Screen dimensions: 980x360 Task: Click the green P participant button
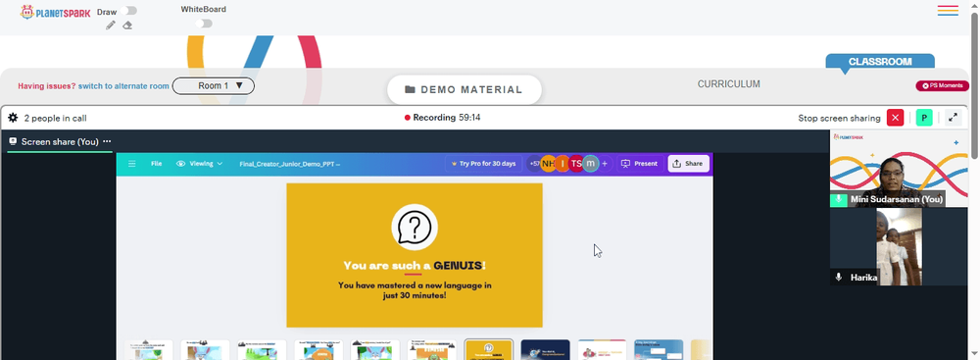pos(924,118)
